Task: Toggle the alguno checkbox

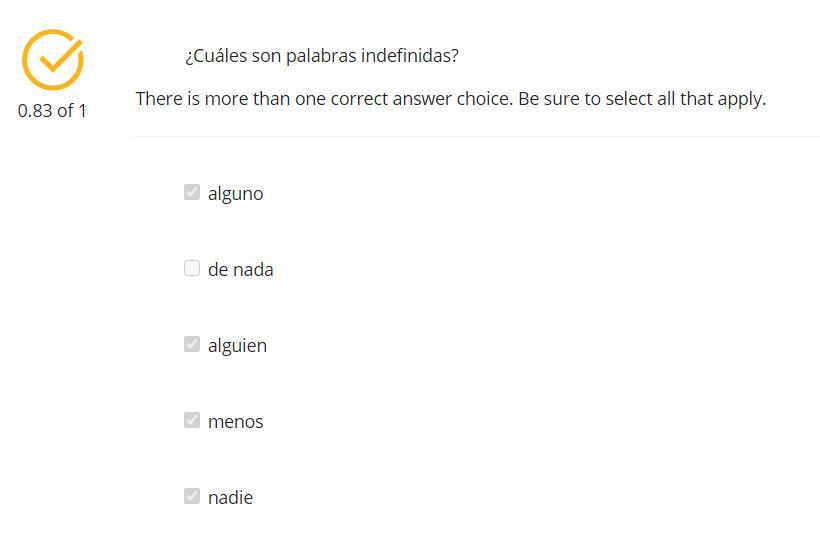Action: click(192, 192)
